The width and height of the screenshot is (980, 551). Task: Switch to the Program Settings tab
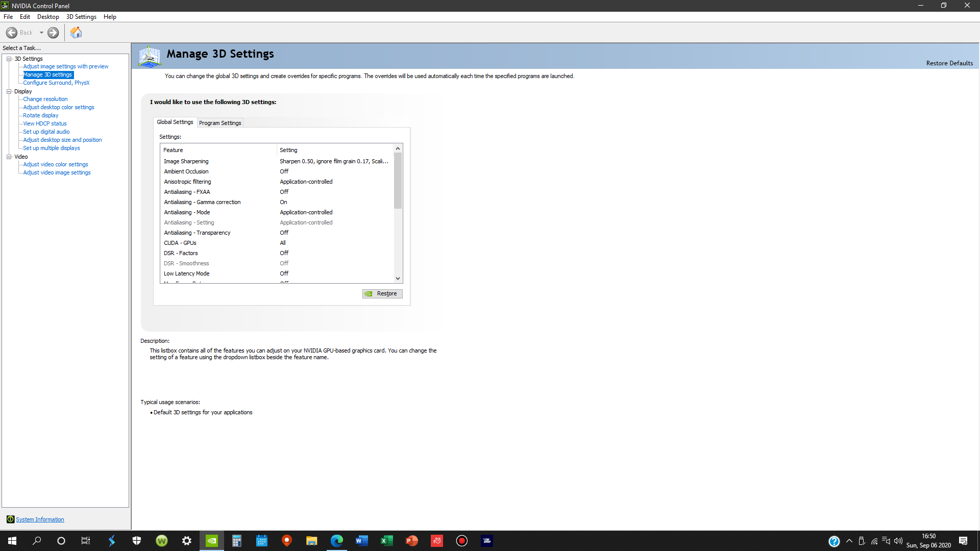(x=220, y=123)
